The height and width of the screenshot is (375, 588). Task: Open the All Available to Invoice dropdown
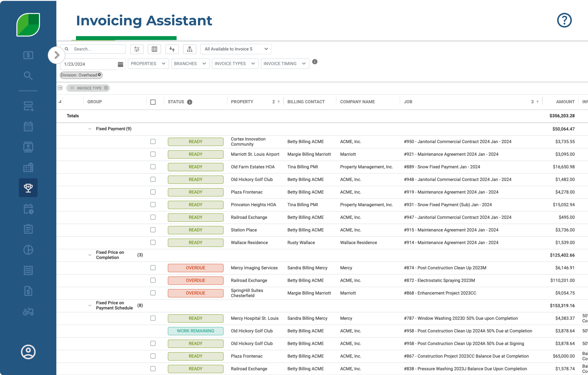236,49
